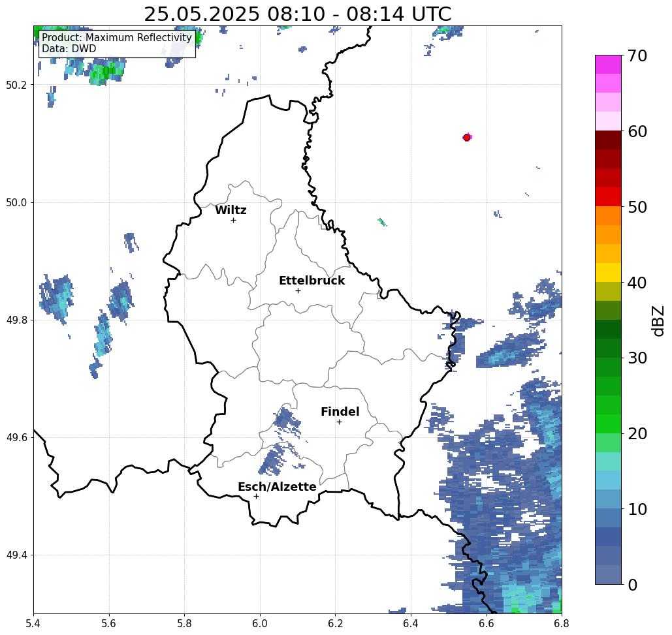Click the colorbar tick label 30
Image resolution: width=672 pixels, height=635 pixels.
[x=637, y=358]
